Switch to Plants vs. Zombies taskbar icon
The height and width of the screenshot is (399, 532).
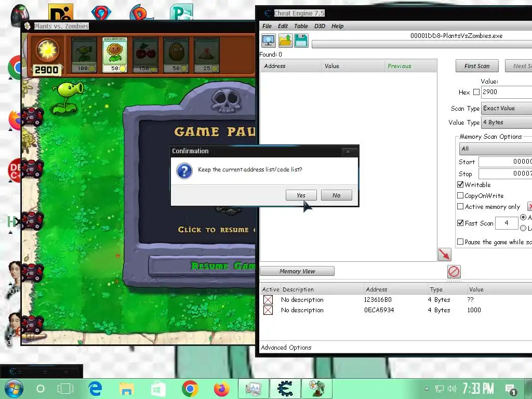316,389
